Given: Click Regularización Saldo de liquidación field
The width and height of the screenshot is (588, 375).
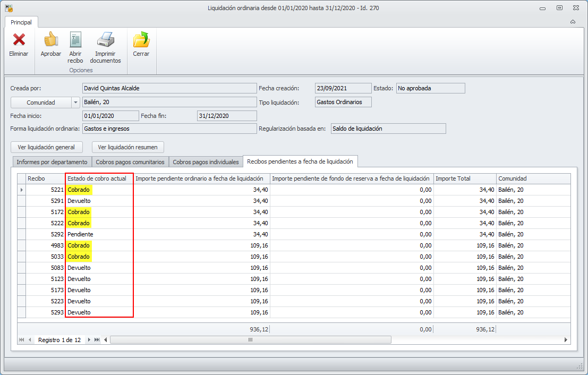Looking at the screenshot, I should (x=388, y=129).
